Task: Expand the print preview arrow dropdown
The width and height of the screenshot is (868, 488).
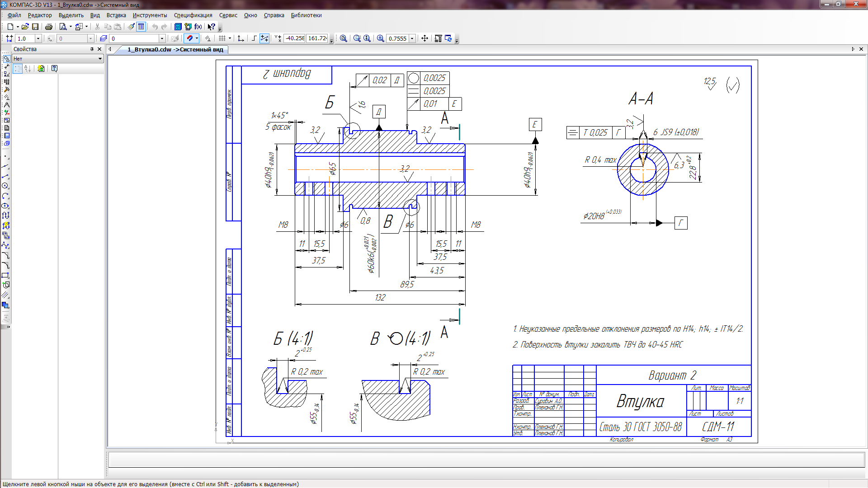Action: 71,27
